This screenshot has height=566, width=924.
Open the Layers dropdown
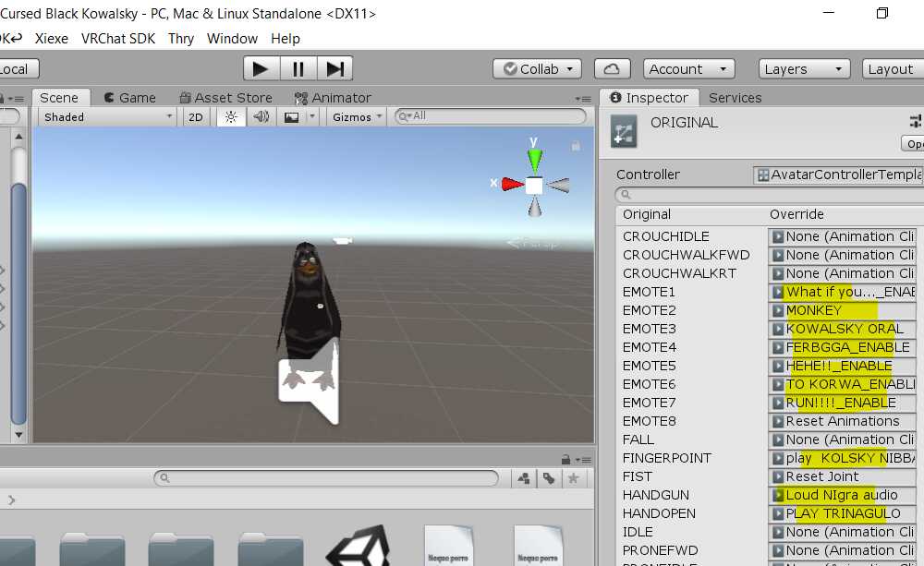click(804, 69)
